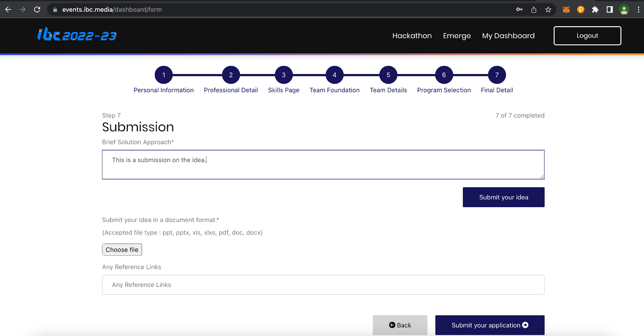Click the Any Reference Links field
This screenshot has width=644, height=336.
[323, 285]
